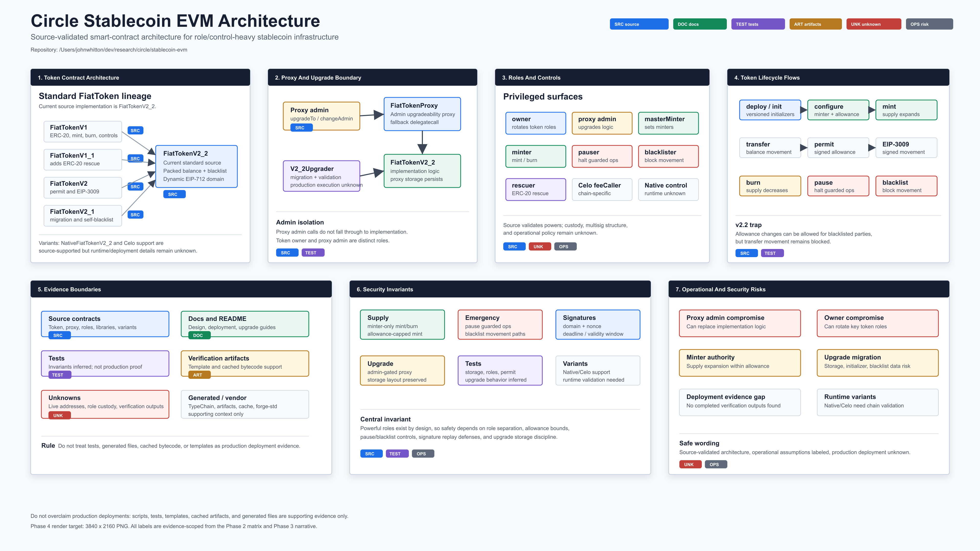
Task: Select the '6. Security Invariants' header
Action: [x=500, y=289]
